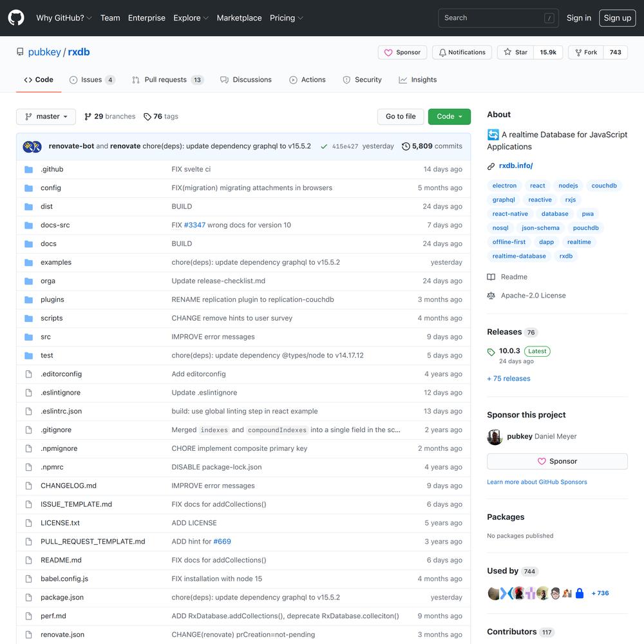Click the electron topic tag
Screen dimensions: 644x644
pos(504,185)
